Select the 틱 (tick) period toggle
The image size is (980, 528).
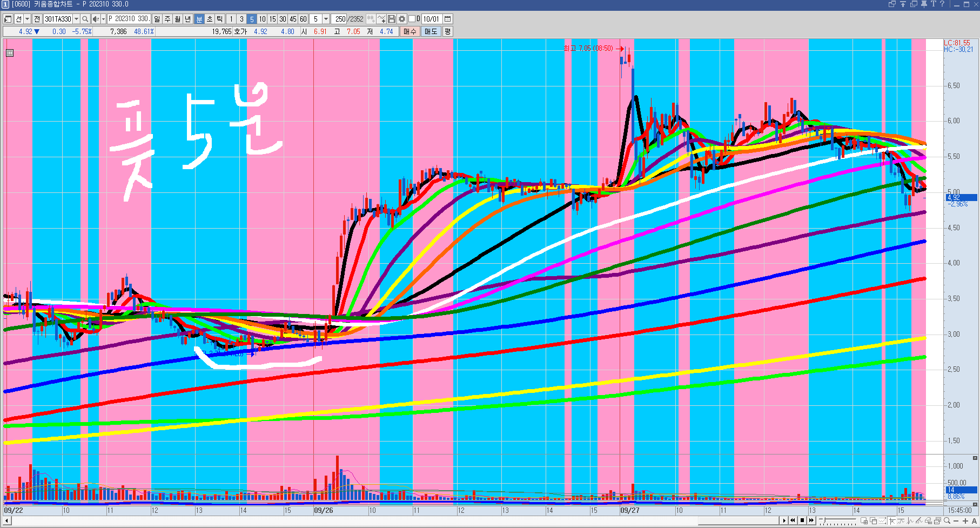click(220, 19)
